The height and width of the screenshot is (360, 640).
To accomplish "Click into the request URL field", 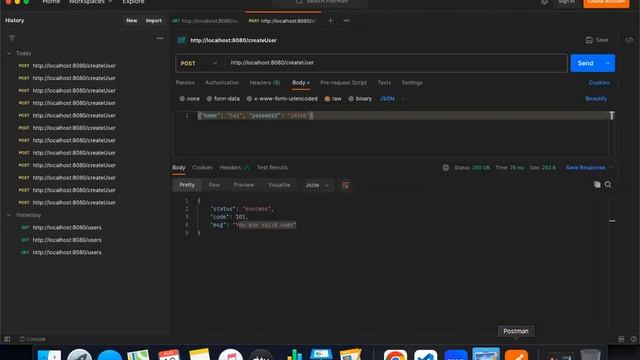I will point(396,63).
